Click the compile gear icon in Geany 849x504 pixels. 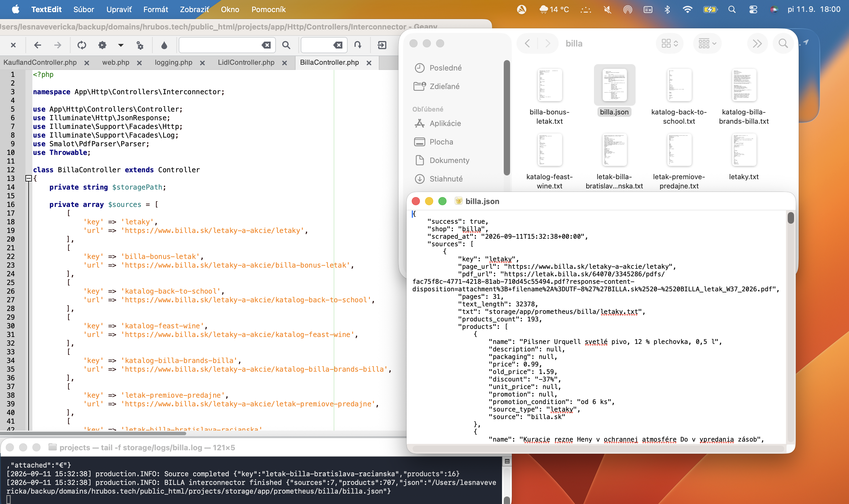(x=102, y=45)
